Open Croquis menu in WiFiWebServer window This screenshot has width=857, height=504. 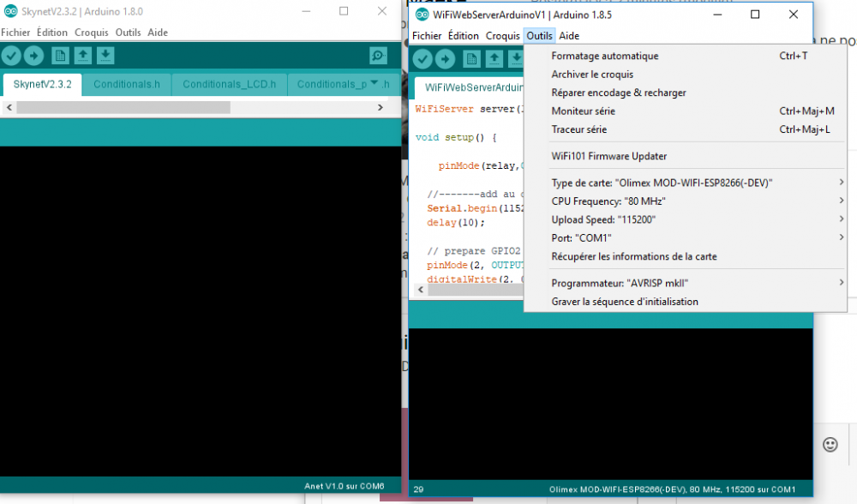(x=503, y=35)
